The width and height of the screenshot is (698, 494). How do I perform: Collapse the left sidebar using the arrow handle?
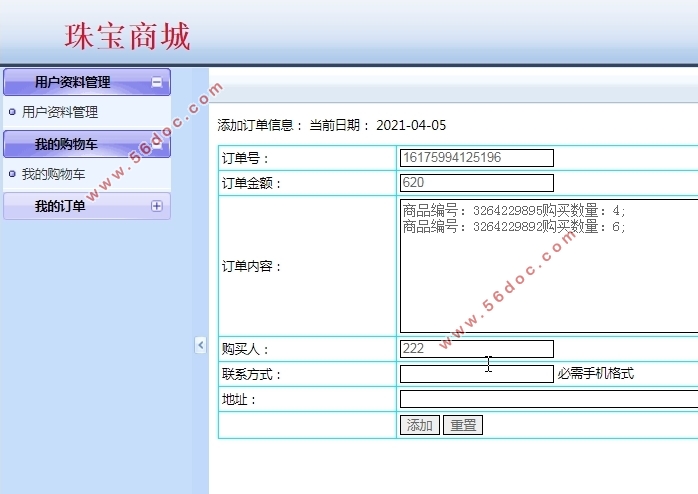pyautogui.click(x=201, y=345)
